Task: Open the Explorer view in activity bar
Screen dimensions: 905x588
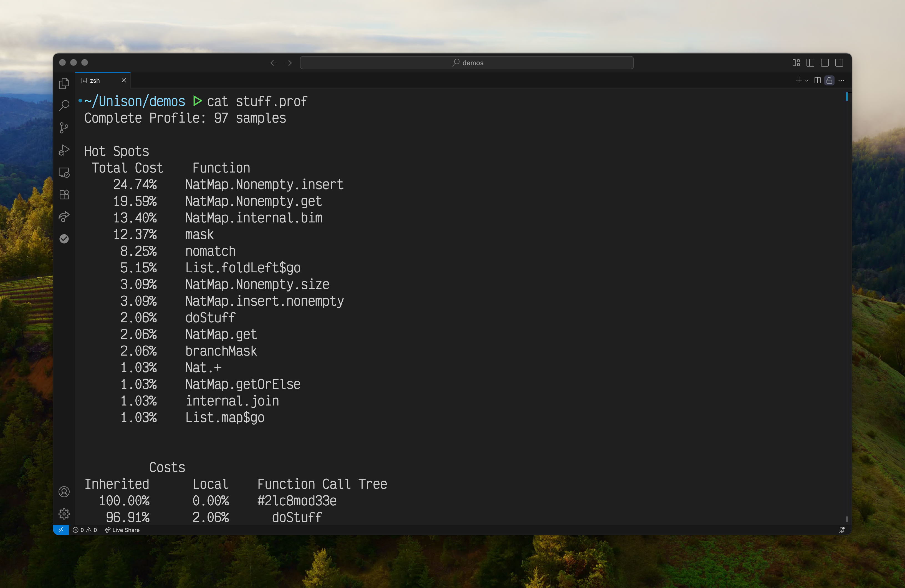Action: [x=64, y=83]
